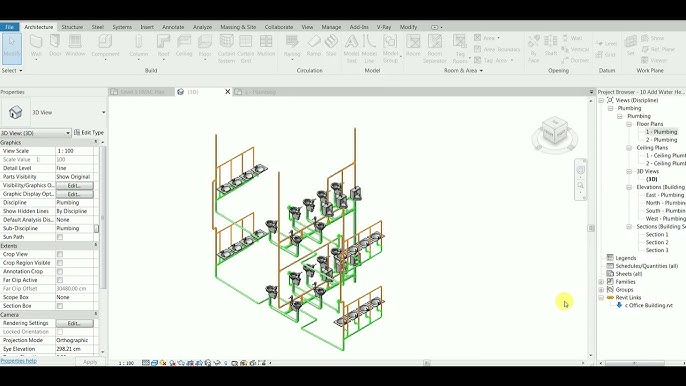The width and height of the screenshot is (686, 386).
Task: Expand the Families tree node
Action: (x=601, y=282)
